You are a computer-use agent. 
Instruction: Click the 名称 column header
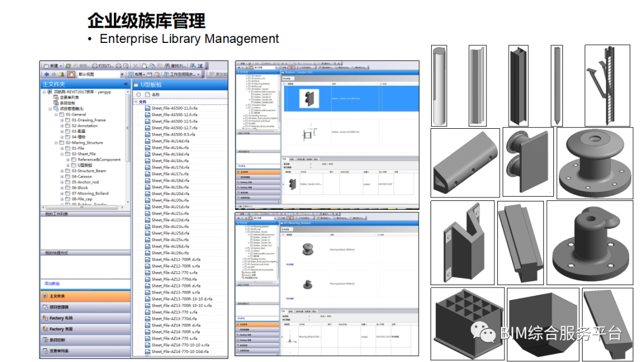(x=156, y=94)
